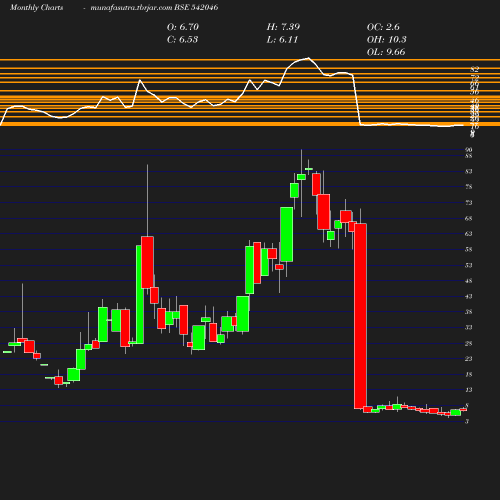Click the peak of the white indicator line
The width and height of the screenshot is (500, 500).
click(x=308, y=58)
